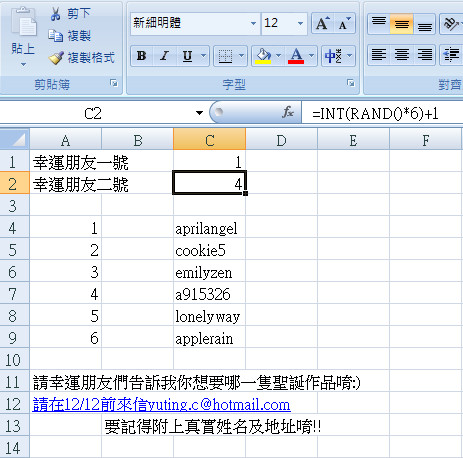Click cell 幸運朋友一號

pos(81,163)
